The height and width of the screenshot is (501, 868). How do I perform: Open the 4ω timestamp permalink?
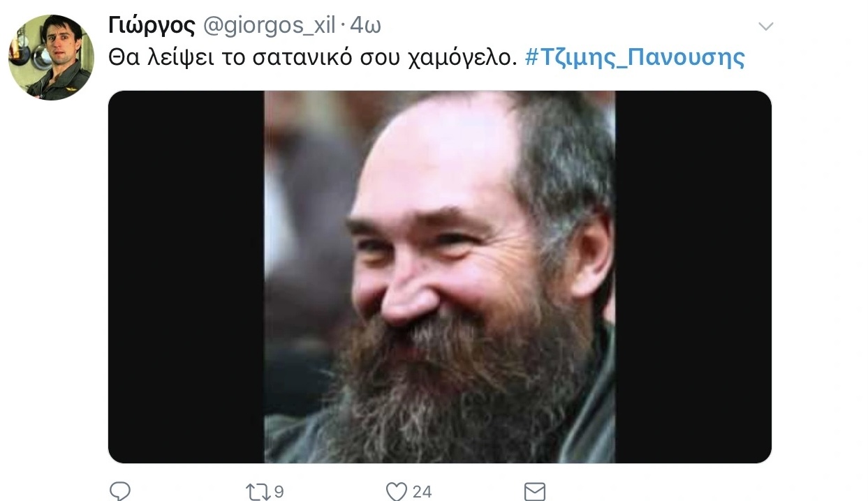[x=365, y=26]
